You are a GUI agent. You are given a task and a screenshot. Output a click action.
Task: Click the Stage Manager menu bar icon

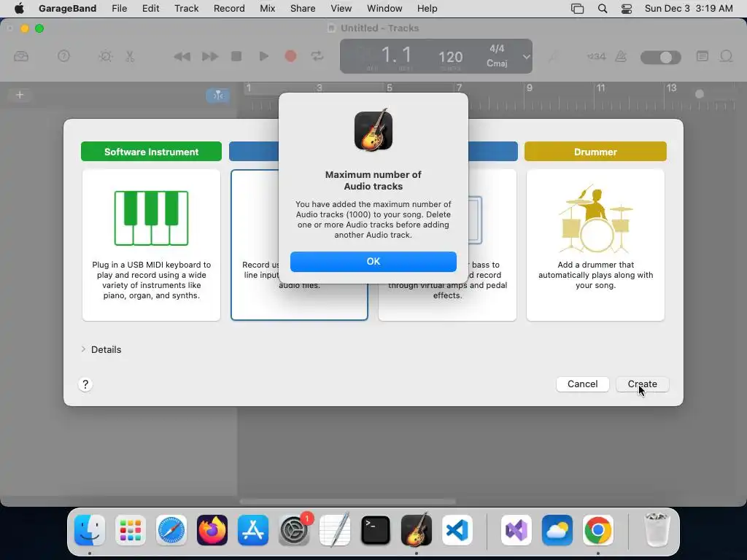[577, 9]
